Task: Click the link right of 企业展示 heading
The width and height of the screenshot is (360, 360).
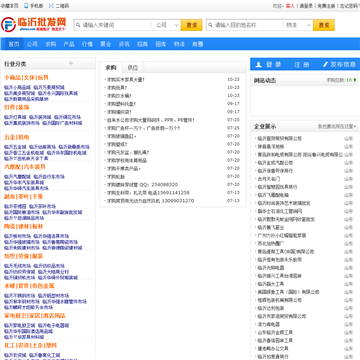Action: tap(337, 127)
